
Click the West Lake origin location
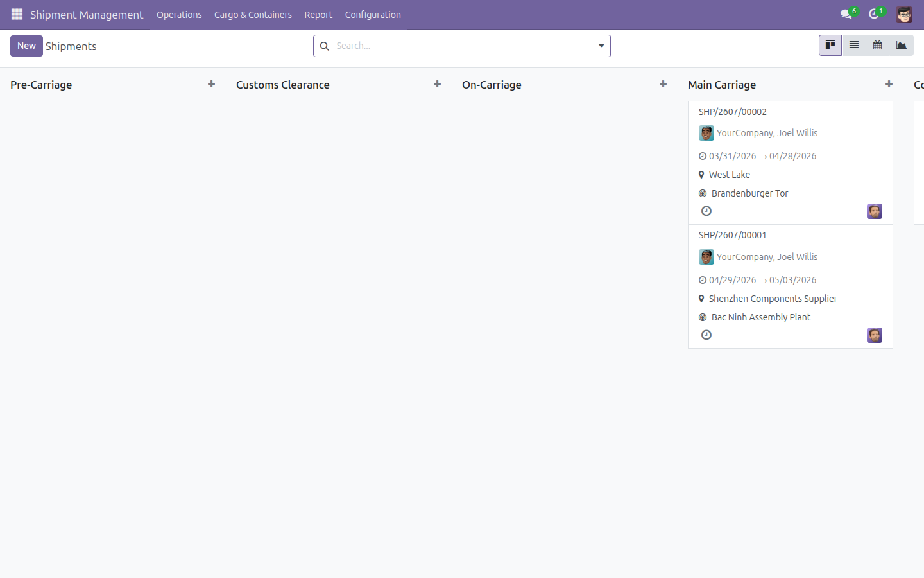pos(730,175)
